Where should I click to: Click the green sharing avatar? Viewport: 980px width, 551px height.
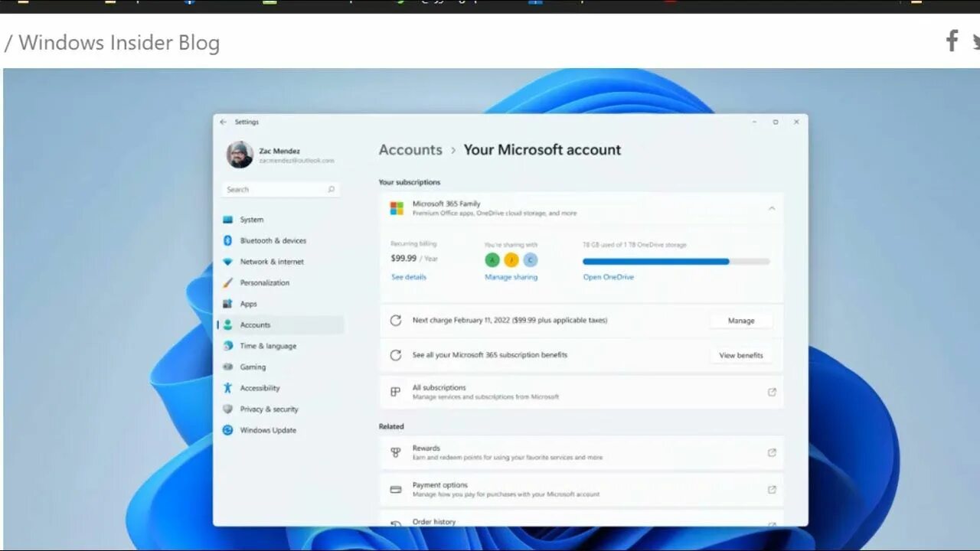pyautogui.click(x=492, y=260)
